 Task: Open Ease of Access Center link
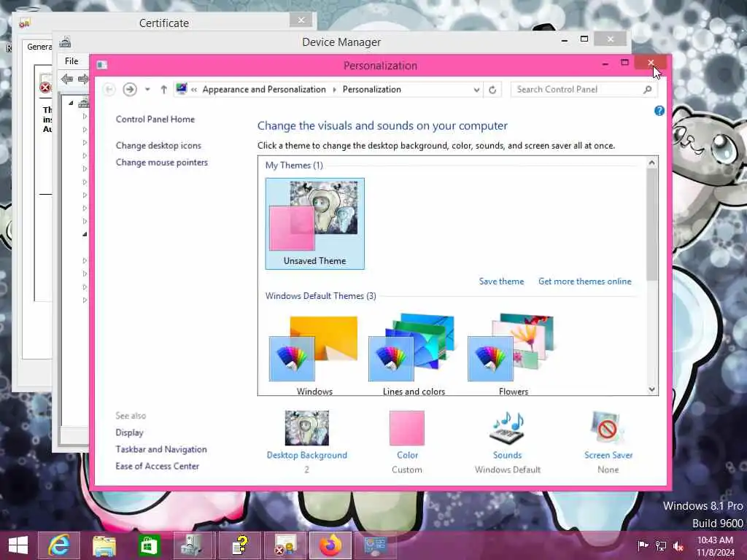[158, 466]
